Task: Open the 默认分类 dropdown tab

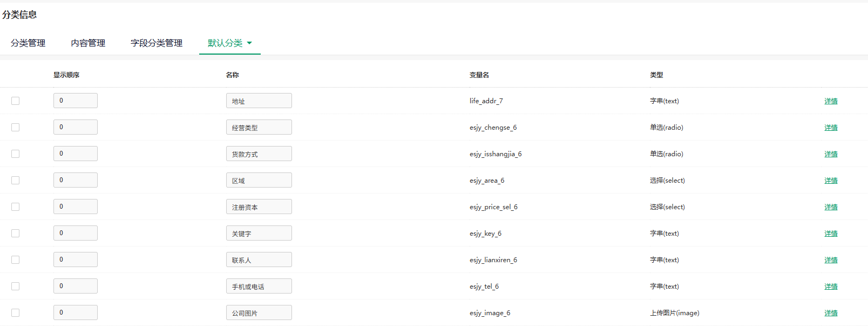Action: [x=229, y=43]
